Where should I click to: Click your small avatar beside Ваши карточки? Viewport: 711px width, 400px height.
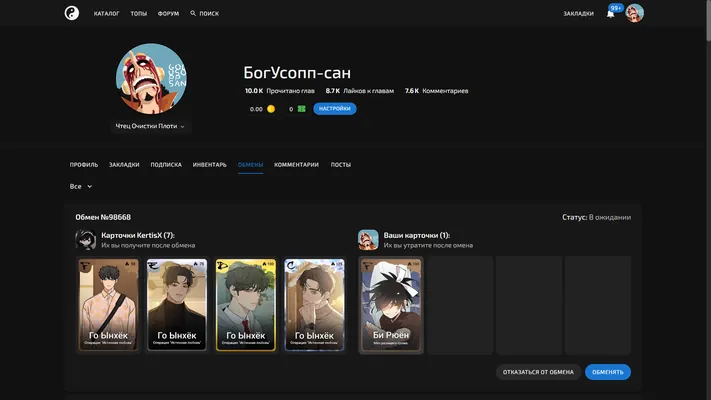(x=368, y=240)
